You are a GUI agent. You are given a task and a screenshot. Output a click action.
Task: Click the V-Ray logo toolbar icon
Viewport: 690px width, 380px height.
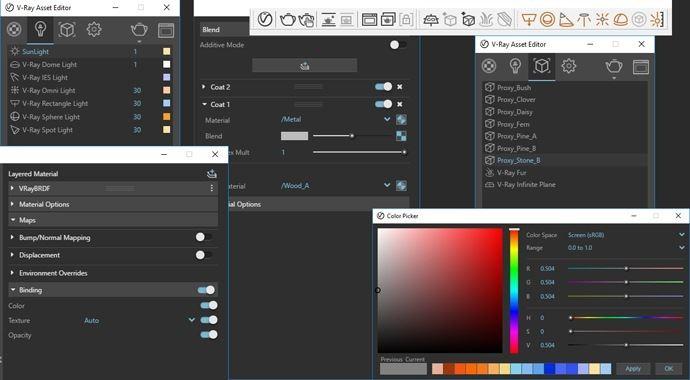[x=265, y=19]
